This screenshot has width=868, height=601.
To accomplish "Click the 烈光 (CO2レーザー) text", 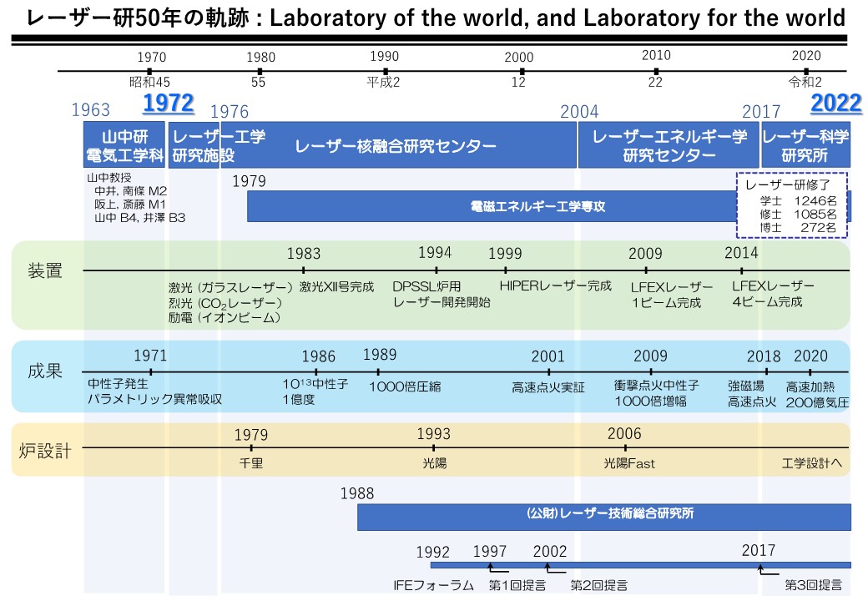I will point(225,303).
